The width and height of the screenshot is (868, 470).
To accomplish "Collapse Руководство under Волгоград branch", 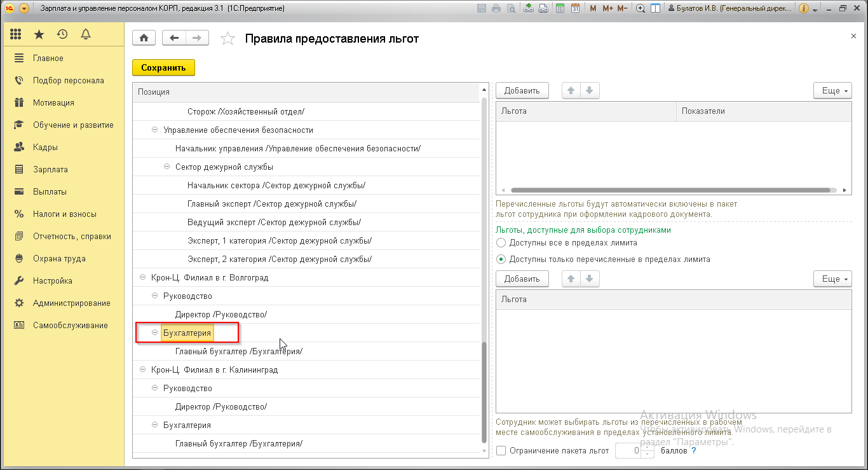I will point(154,296).
